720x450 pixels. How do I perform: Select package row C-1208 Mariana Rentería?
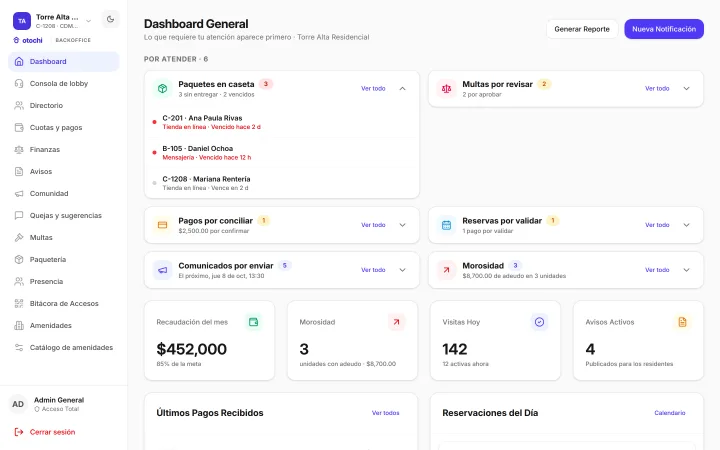pos(281,183)
